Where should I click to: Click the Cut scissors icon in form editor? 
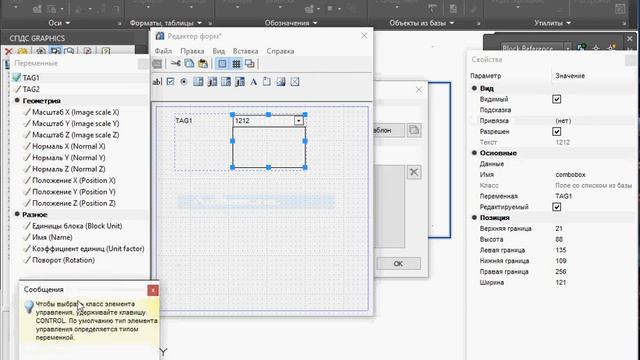point(176,64)
